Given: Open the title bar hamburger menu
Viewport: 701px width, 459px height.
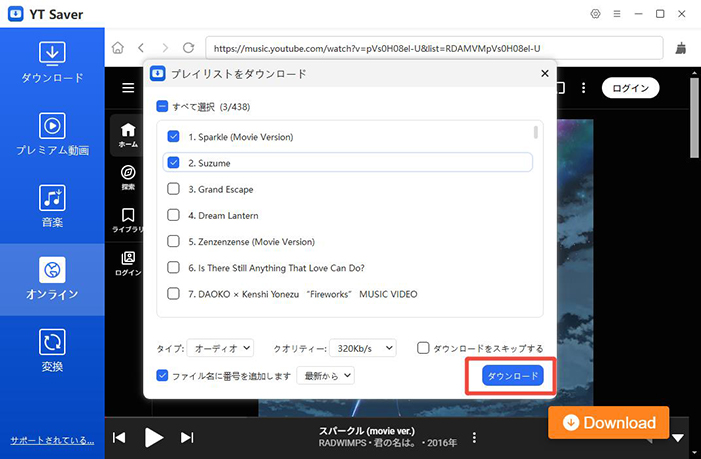Looking at the screenshot, I should click(x=617, y=14).
